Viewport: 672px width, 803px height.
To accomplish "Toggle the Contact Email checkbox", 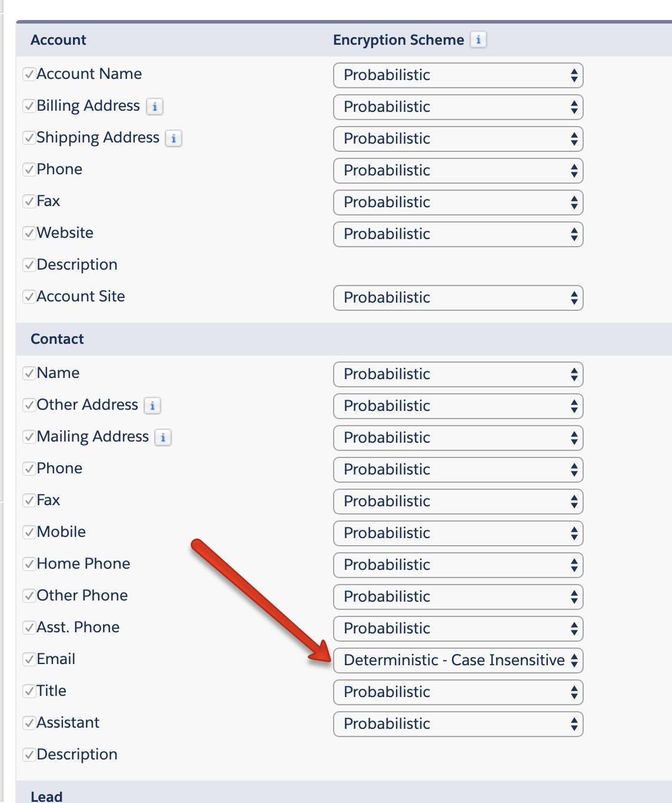I will [x=29, y=659].
